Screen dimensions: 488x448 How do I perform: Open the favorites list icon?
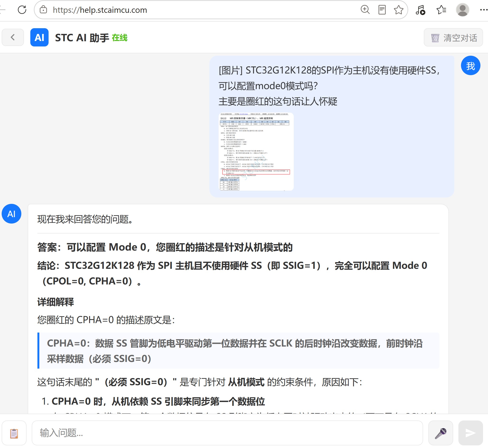441,10
